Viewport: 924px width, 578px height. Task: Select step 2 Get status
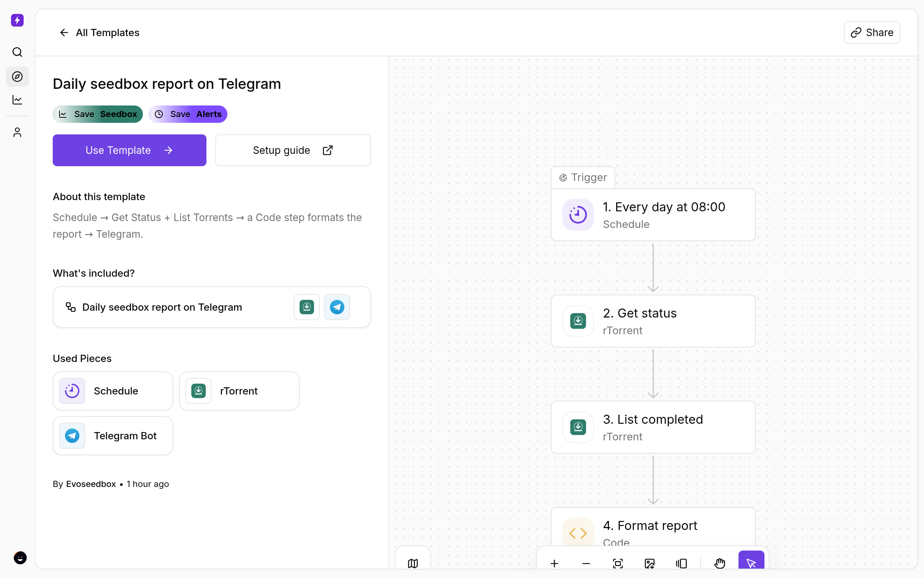653,321
